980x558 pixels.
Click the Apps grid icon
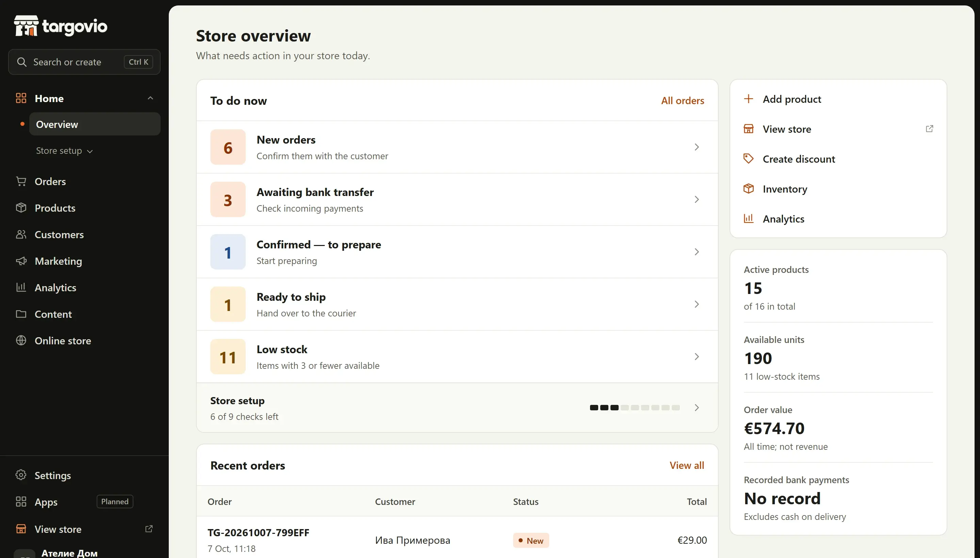21,502
